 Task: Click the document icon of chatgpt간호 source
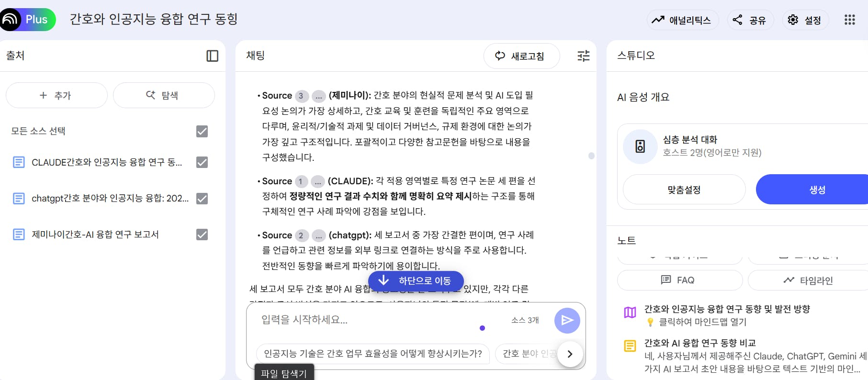[19, 198]
